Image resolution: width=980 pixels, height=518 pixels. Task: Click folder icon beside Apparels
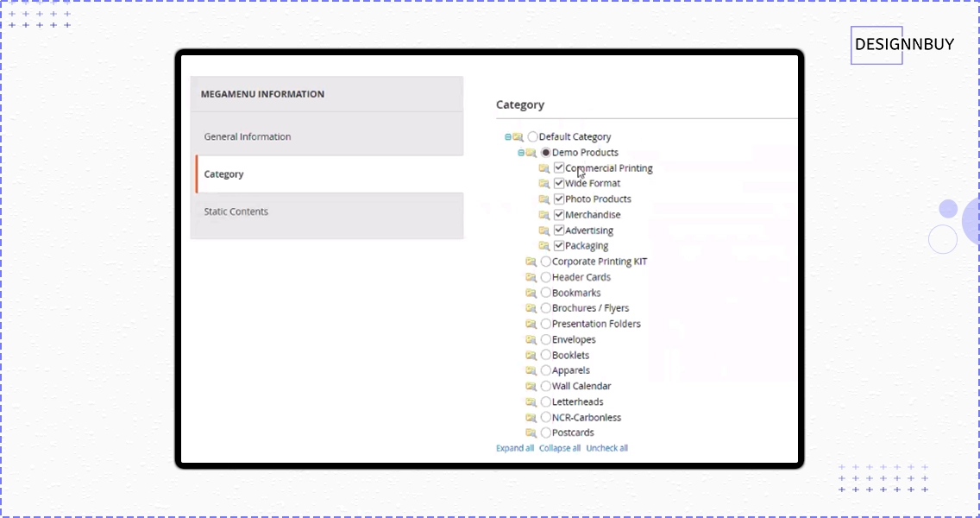tap(531, 370)
